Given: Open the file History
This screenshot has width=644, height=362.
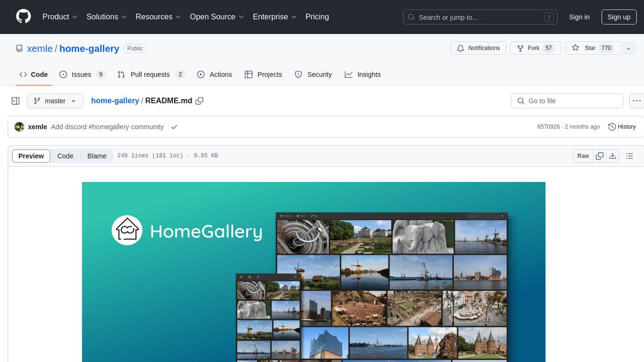Looking at the screenshot, I should pyautogui.click(x=622, y=127).
